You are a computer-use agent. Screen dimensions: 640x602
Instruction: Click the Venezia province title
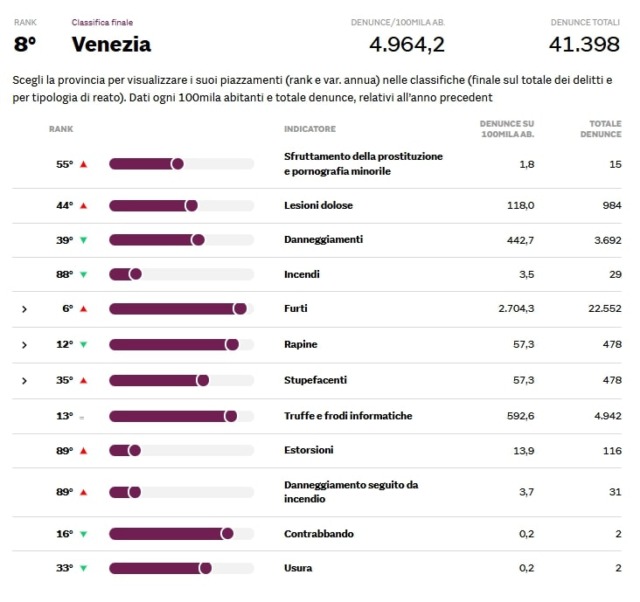tap(111, 44)
